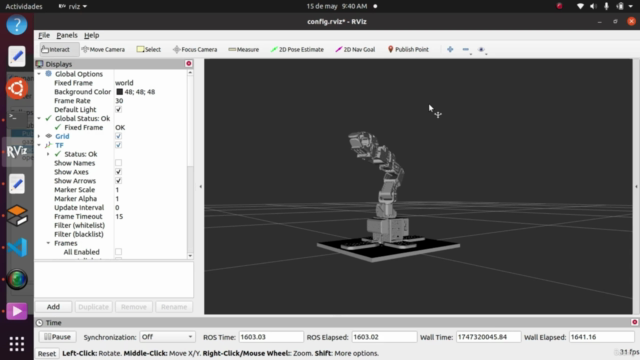Open the Panels menu

pyautogui.click(x=67, y=35)
